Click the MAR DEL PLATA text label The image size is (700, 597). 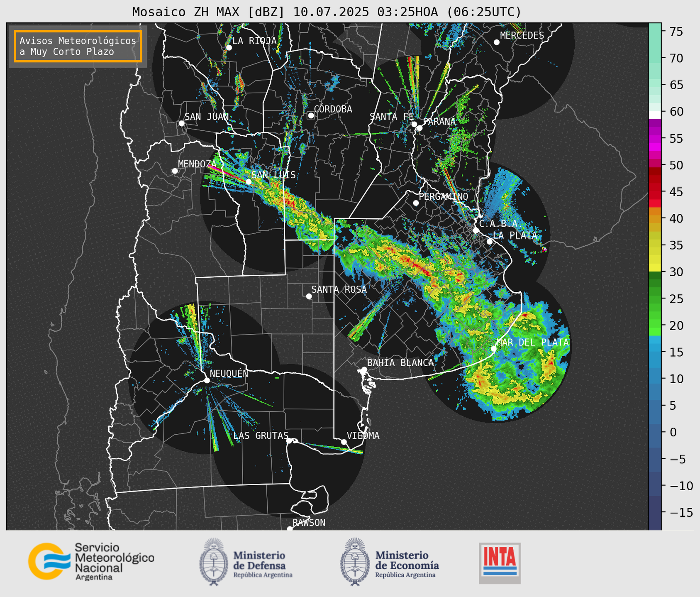(532, 342)
